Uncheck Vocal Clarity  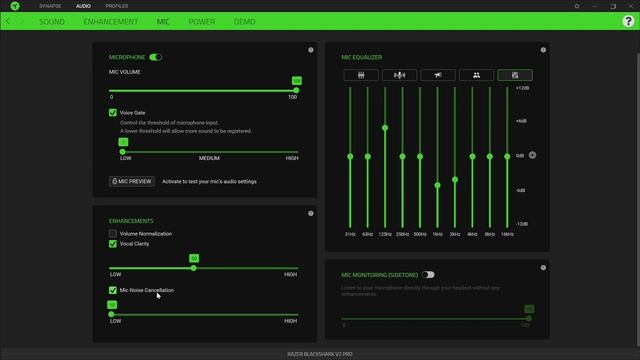click(113, 244)
